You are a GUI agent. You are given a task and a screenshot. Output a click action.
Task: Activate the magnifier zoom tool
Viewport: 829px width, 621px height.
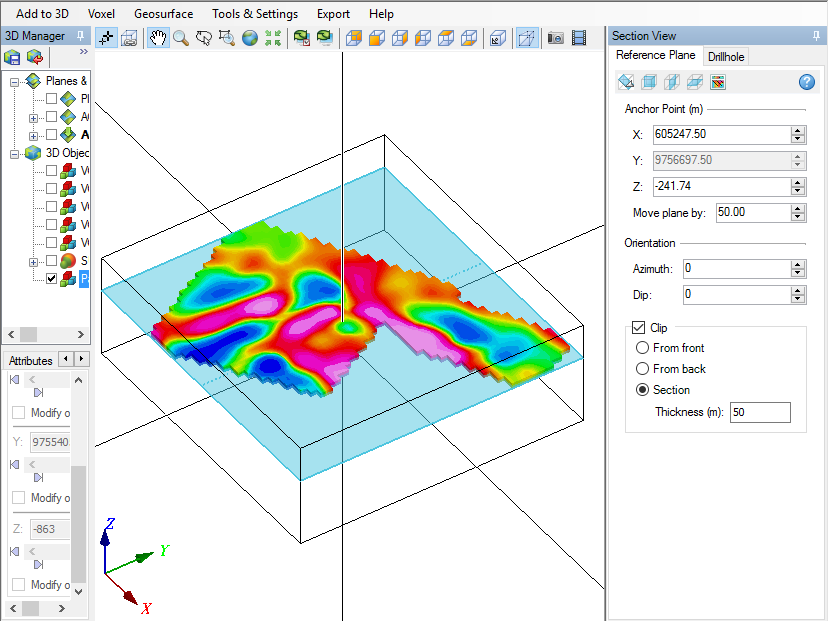[181, 38]
